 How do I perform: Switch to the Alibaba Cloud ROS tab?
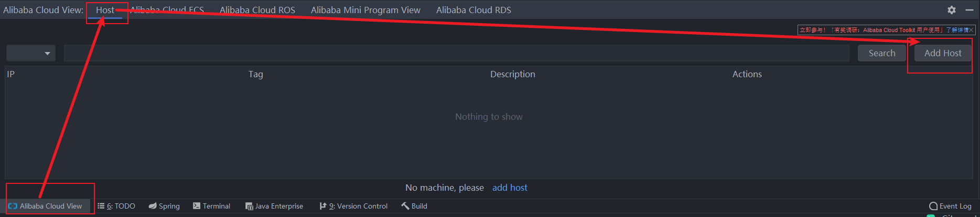click(x=257, y=10)
